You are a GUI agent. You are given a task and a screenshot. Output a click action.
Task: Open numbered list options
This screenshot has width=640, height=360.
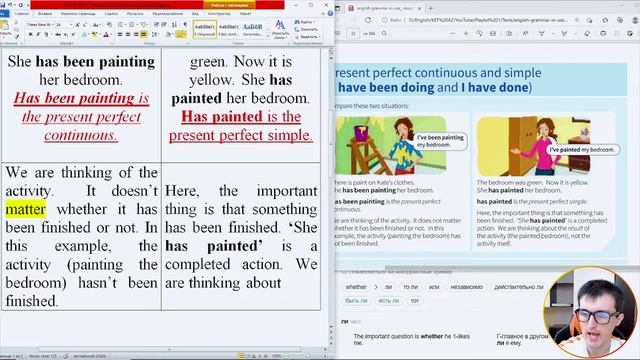click(133, 24)
